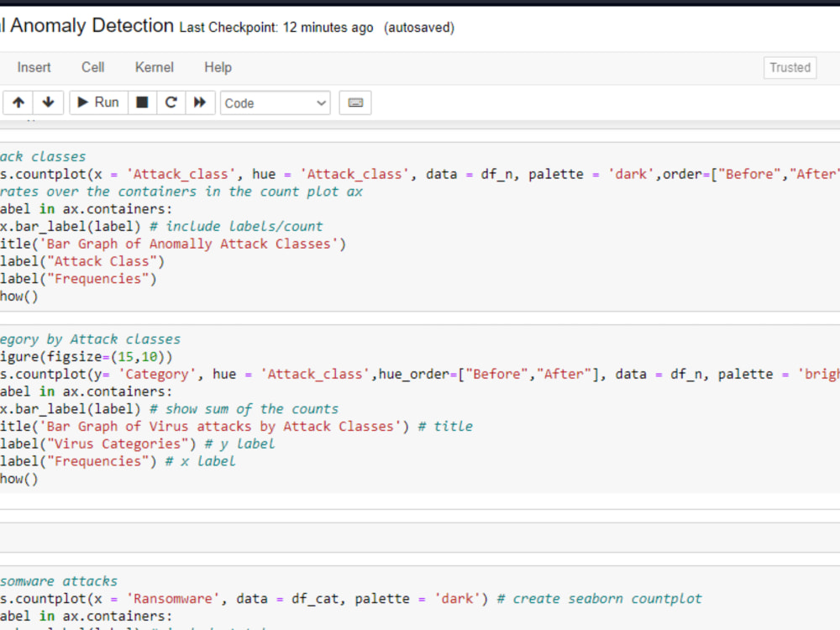840x630 pixels.
Task: Open the cell type dropdown showing Code
Action: coord(275,102)
